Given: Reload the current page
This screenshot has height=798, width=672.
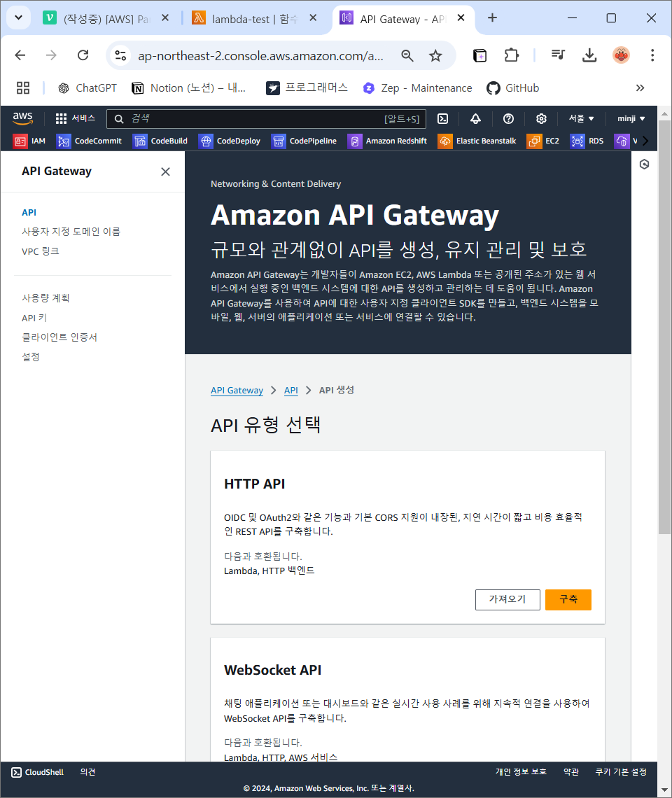Looking at the screenshot, I should [x=83, y=55].
